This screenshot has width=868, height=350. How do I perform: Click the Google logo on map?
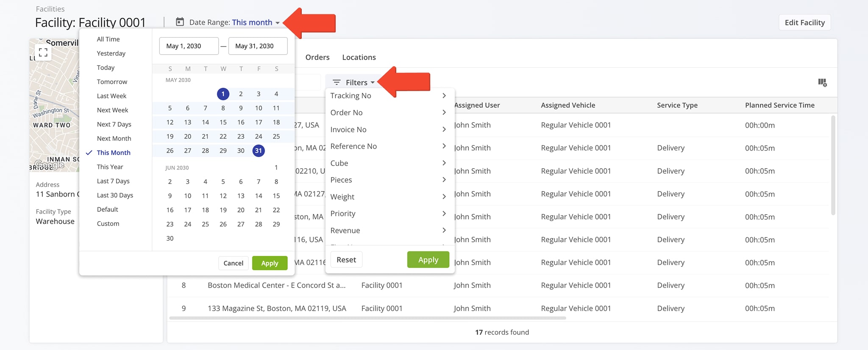[50, 164]
